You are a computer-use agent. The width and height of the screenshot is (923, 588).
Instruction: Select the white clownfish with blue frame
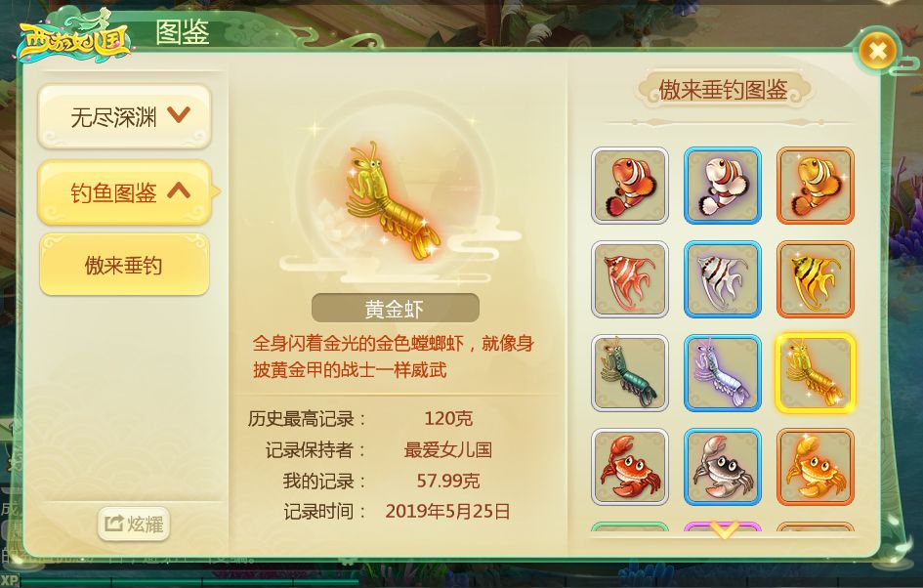click(x=722, y=186)
